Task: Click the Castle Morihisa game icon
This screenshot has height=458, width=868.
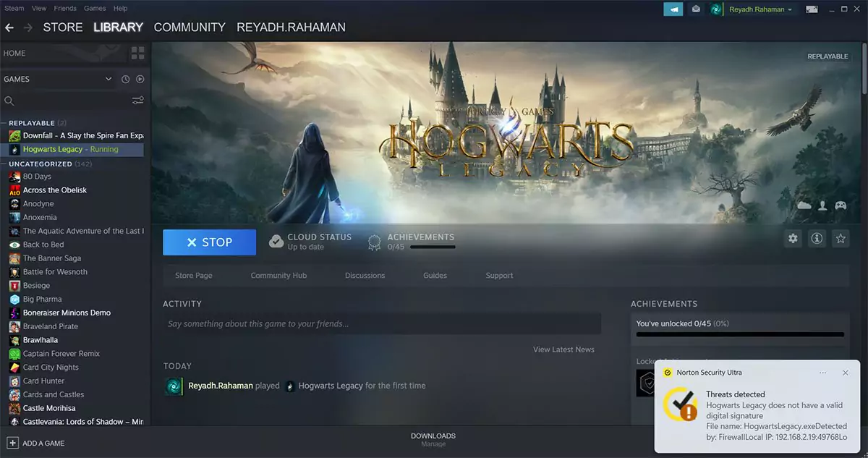Action: [x=14, y=408]
